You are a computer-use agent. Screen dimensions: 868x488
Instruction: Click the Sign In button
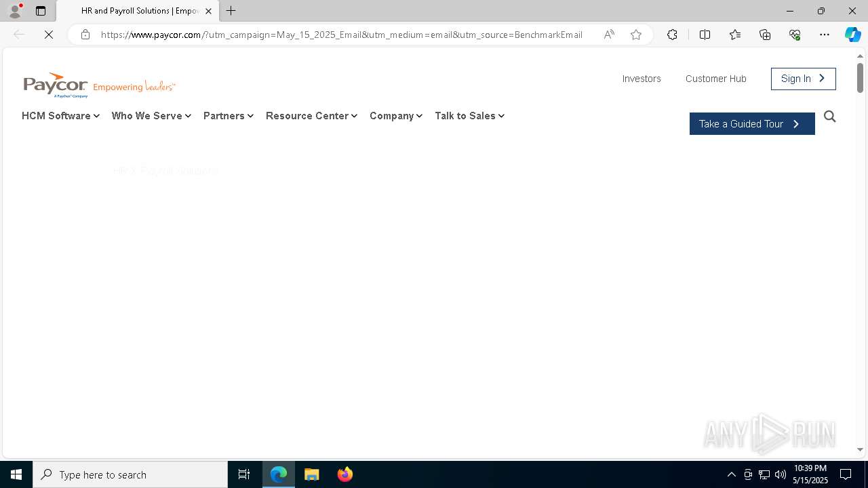(x=804, y=79)
